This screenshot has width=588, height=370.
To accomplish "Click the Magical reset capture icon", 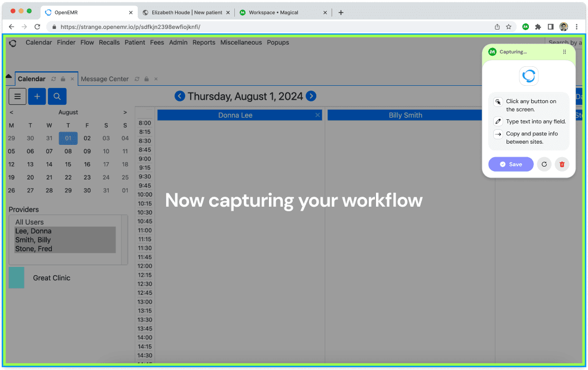I will pos(544,164).
